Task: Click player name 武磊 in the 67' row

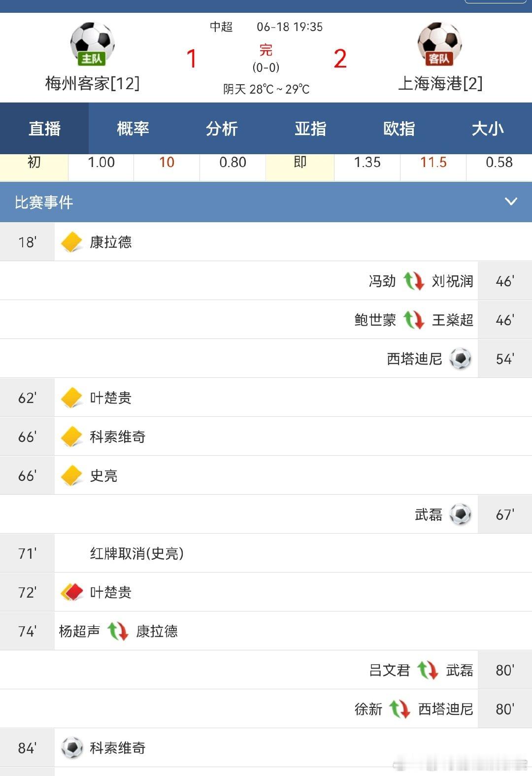Action: pos(429,514)
